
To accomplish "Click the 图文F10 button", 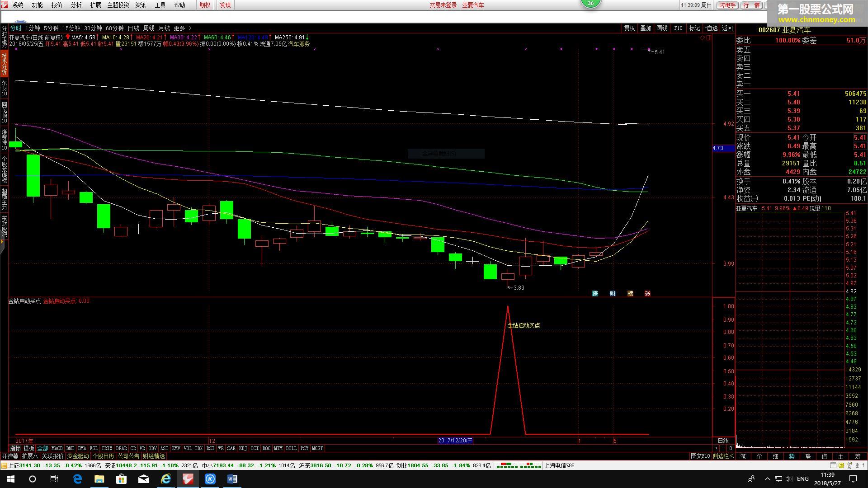I will coord(700,456).
